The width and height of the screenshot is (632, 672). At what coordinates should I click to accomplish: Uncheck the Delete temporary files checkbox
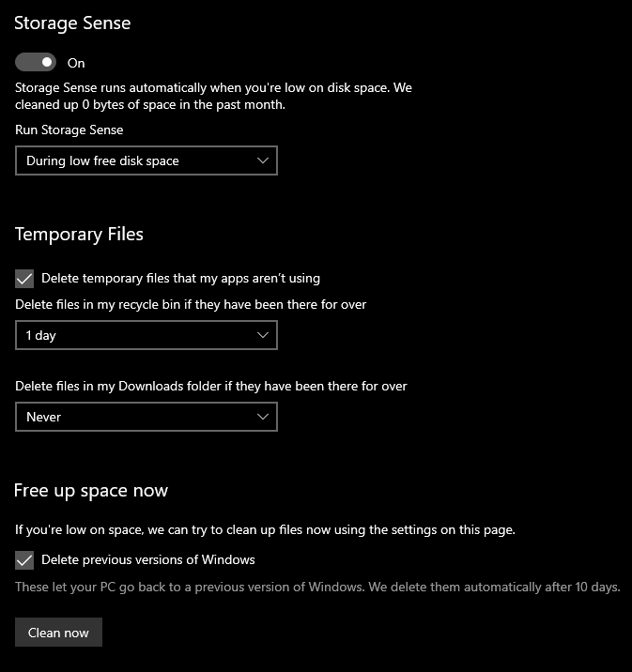point(24,279)
